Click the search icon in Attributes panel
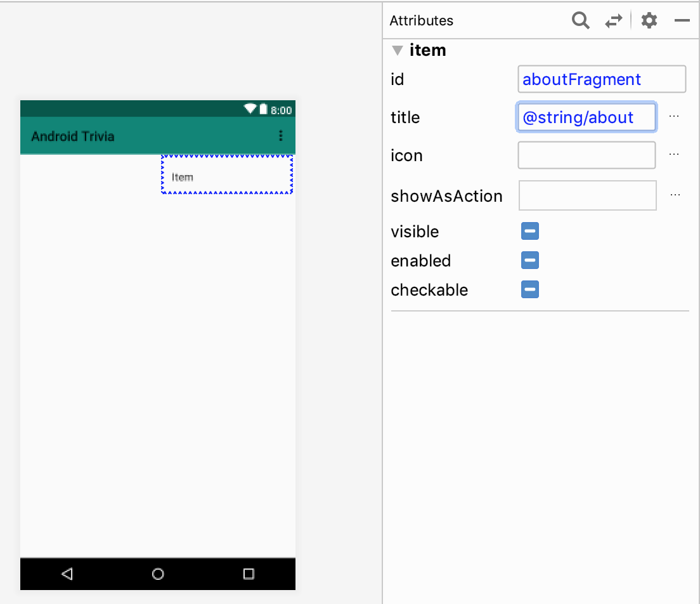The width and height of the screenshot is (700, 604). pyautogui.click(x=580, y=21)
